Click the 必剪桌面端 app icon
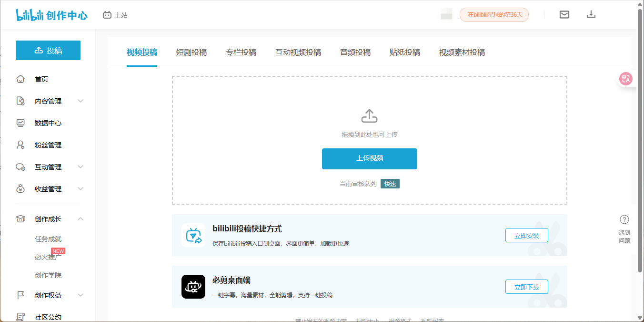 pyautogui.click(x=193, y=287)
